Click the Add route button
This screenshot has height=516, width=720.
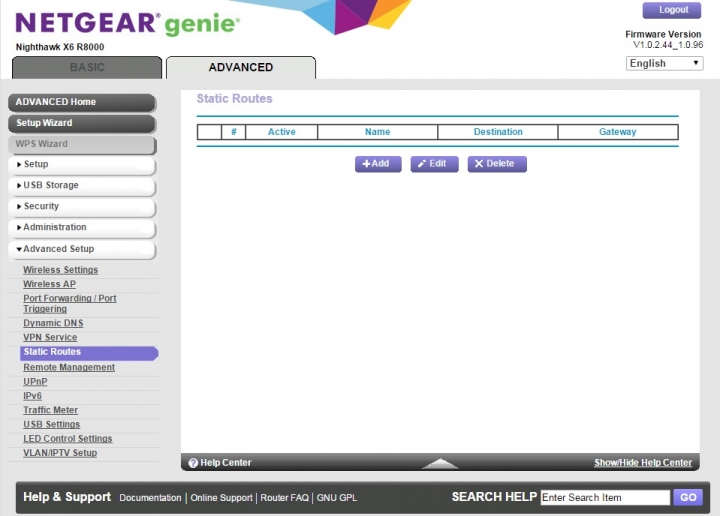378,164
